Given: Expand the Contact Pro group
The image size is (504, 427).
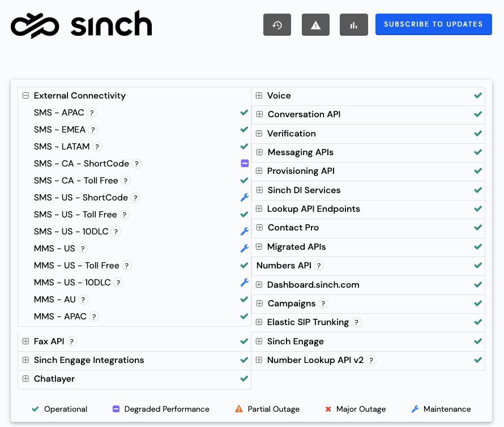Looking at the screenshot, I should (259, 227).
